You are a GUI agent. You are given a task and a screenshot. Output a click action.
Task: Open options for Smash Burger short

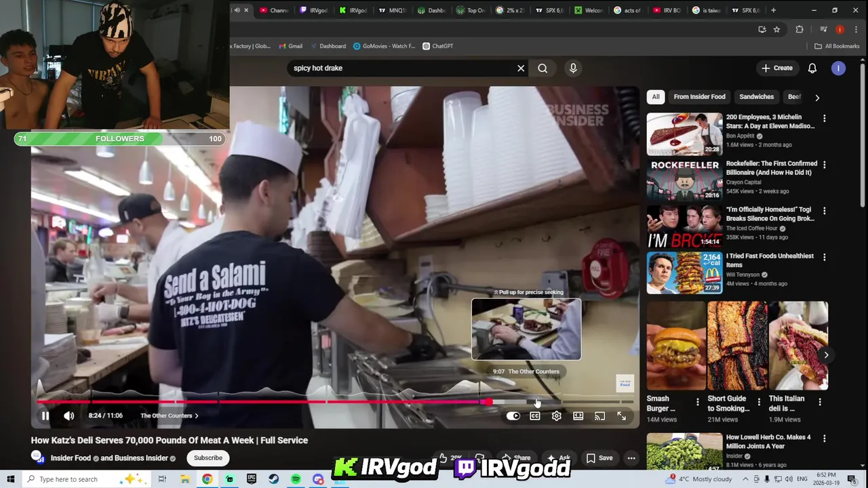pos(698,402)
